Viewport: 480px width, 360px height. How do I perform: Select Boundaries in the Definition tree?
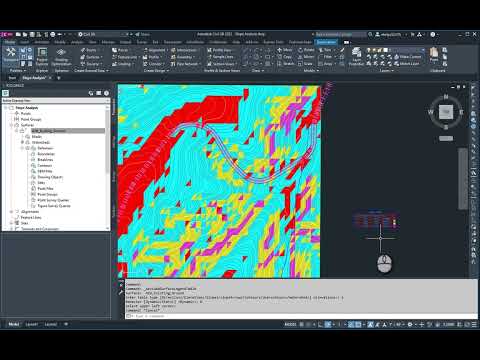coord(46,154)
